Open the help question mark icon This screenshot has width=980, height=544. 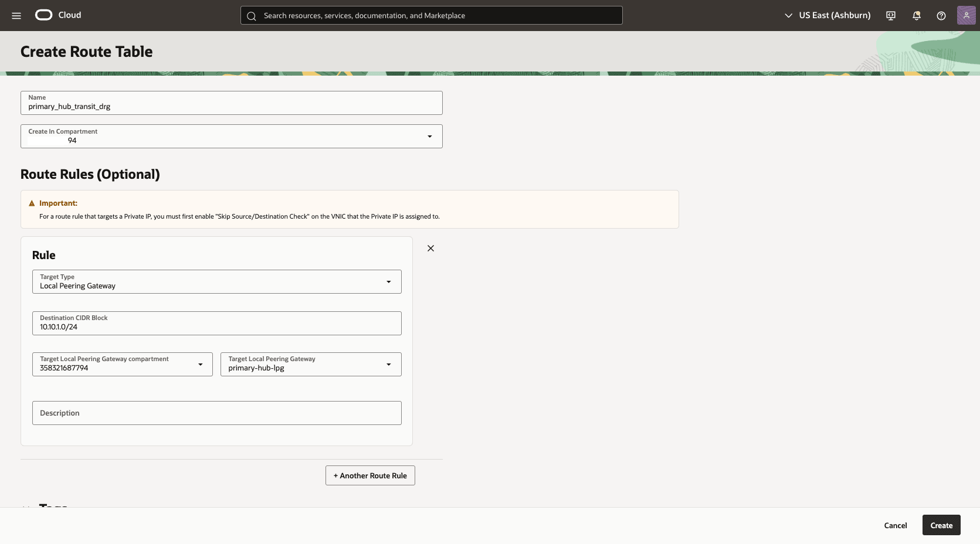pyautogui.click(x=941, y=15)
